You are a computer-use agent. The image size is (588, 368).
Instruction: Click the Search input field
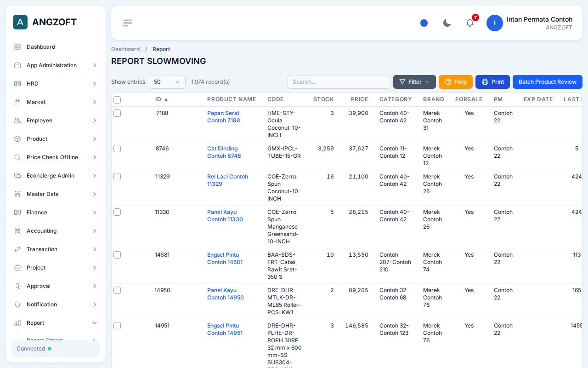pyautogui.click(x=339, y=82)
